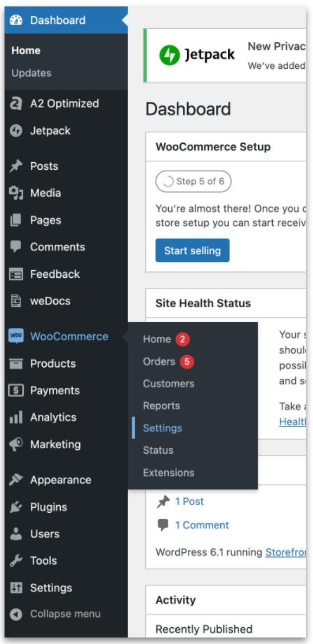
Task: Open the 1 Comment link
Action: [x=202, y=525]
